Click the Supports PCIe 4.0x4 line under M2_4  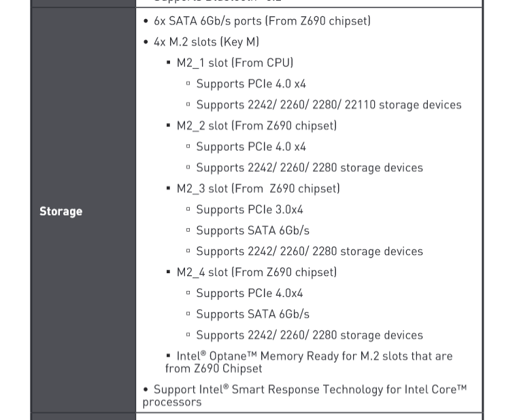[x=250, y=294]
